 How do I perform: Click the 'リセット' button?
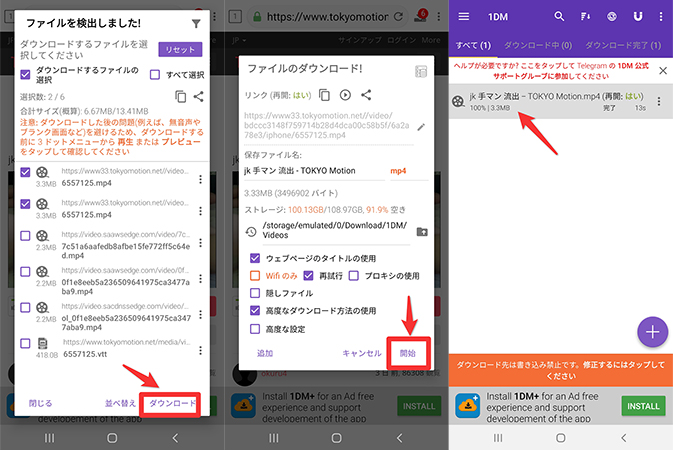pyautogui.click(x=180, y=49)
